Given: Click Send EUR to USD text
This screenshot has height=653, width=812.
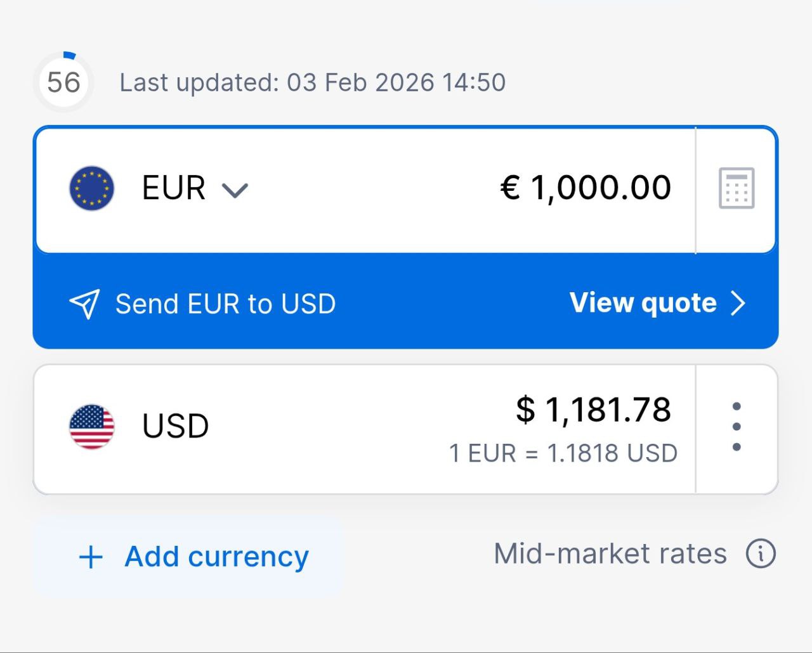Looking at the screenshot, I should click(225, 304).
